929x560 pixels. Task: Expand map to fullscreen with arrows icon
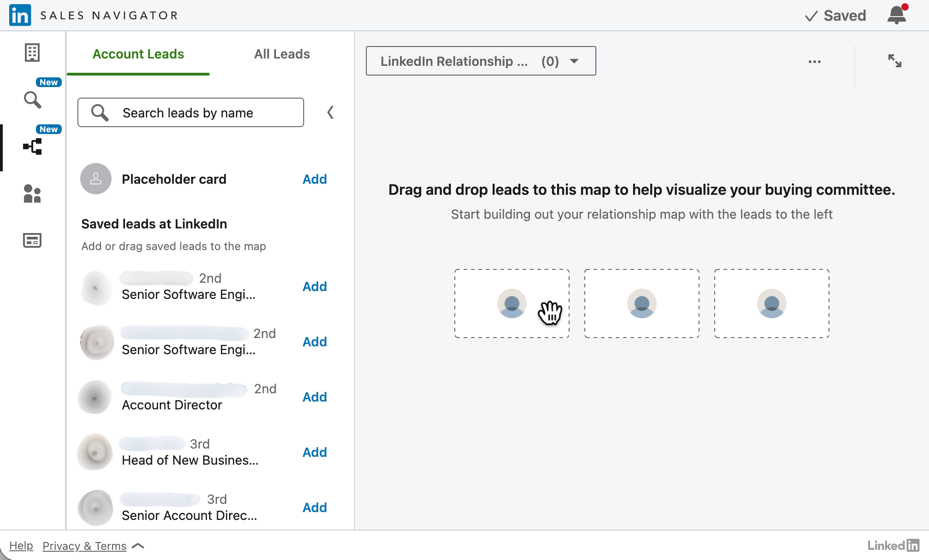(x=894, y=61)
